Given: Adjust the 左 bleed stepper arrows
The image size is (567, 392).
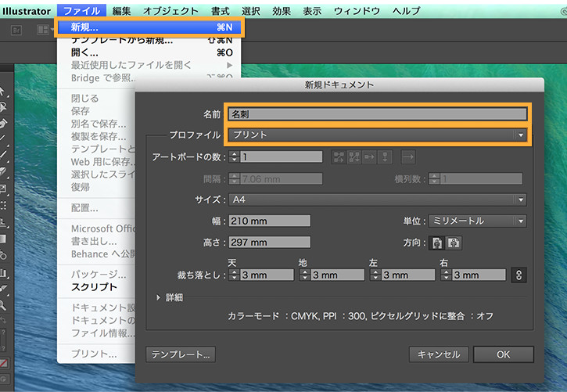Looking at the screenshot, I should tap(375, 275).
